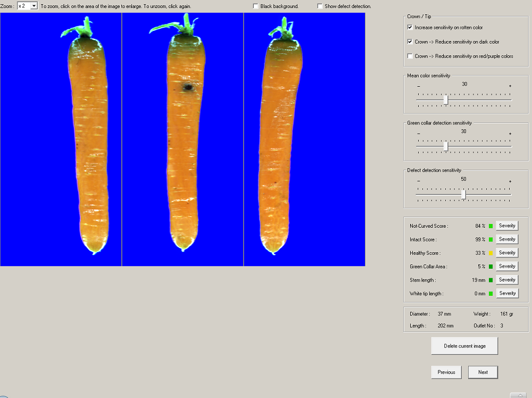Viewport: 532px width, 398px height.
Task: Click the Outlet No value 3
Action: point(502,326)
